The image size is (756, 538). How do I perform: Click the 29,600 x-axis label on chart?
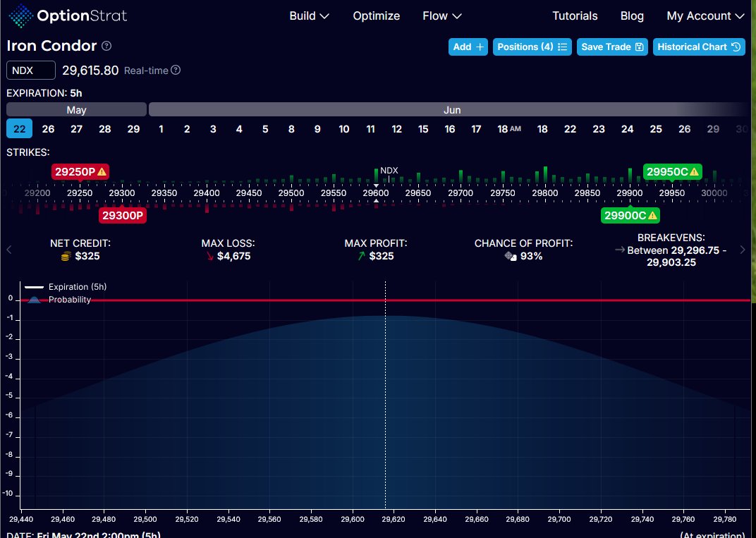pos(352,519)
